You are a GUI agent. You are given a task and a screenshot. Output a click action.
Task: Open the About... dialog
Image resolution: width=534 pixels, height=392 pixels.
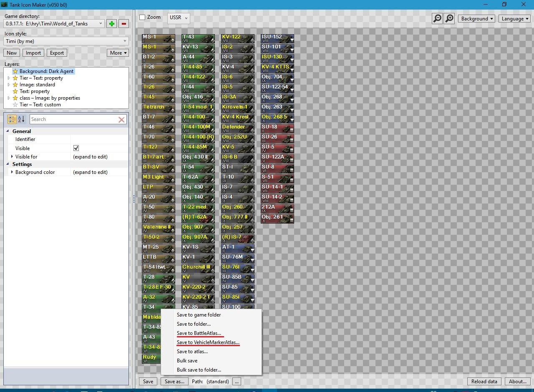518,382
